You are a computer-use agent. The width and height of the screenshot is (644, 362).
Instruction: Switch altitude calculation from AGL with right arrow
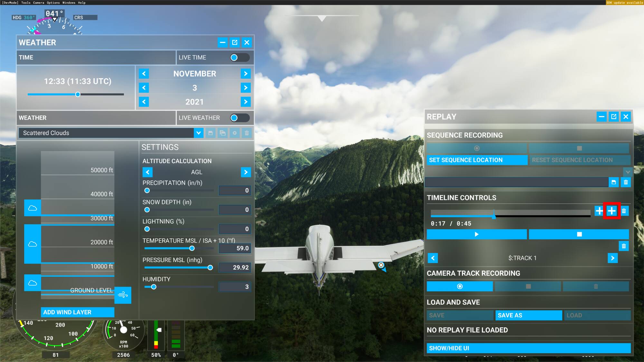point(246,172)
